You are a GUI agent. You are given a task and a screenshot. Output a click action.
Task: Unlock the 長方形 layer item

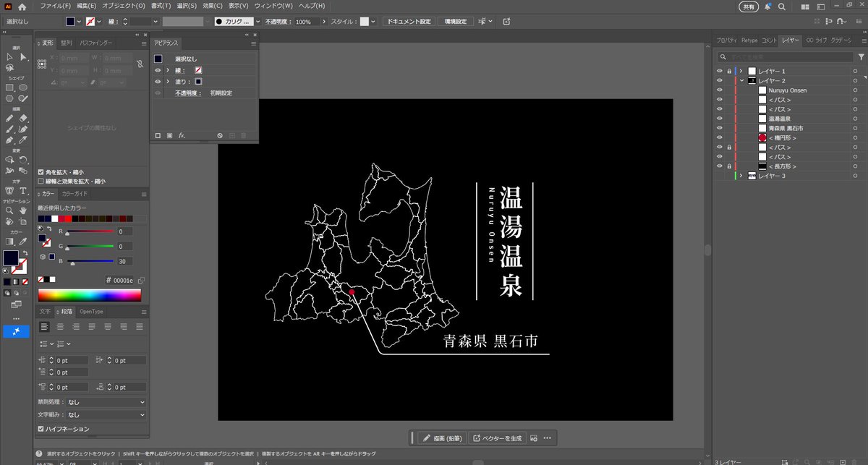click(x=729, y=166)
